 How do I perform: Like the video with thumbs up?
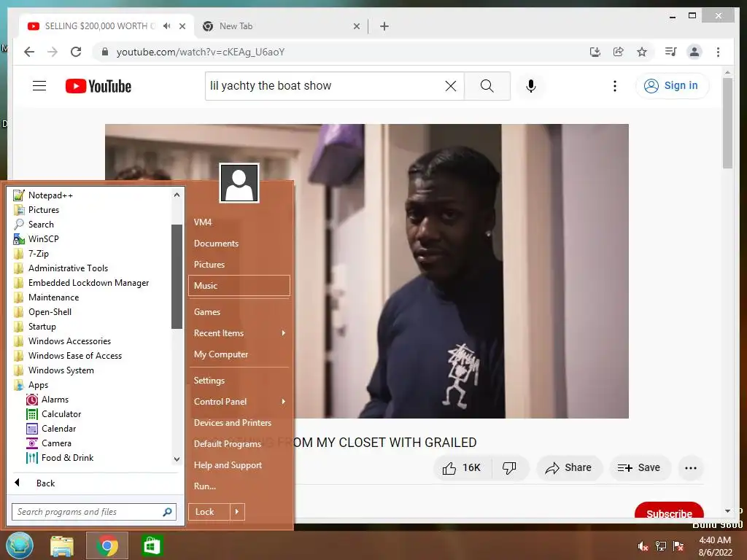pyautogui.click(x=461, y=467)
